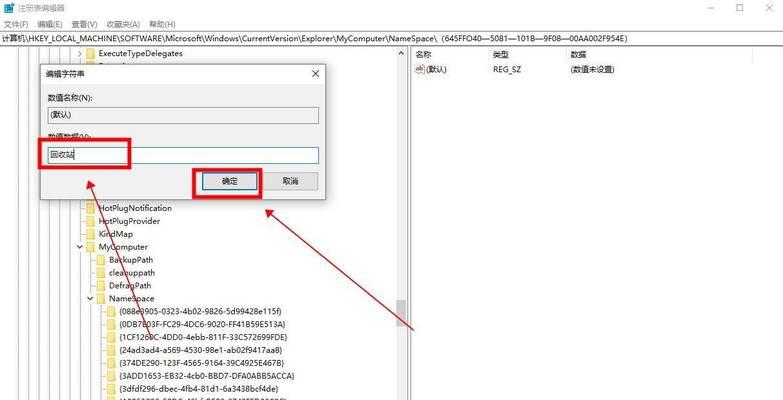This screenshot has width=783, height=400.
Task: Open the 文件(F) menu
Action: pos(18,24)
